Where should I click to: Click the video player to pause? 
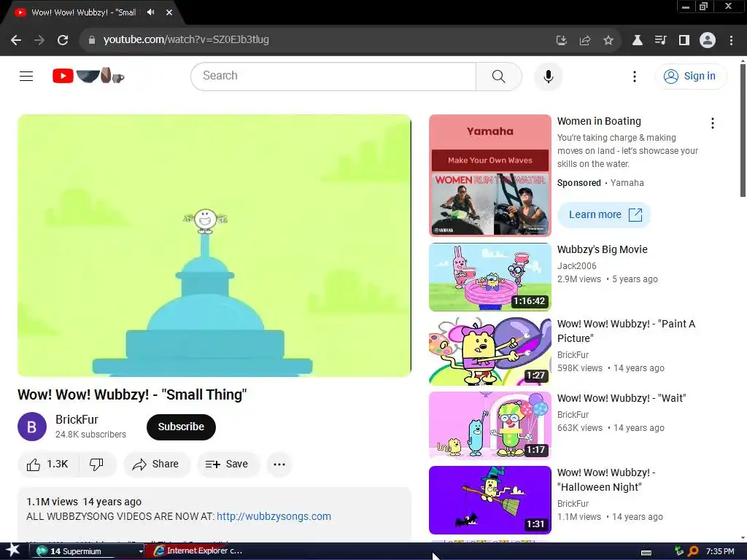(x=214, y=246)
